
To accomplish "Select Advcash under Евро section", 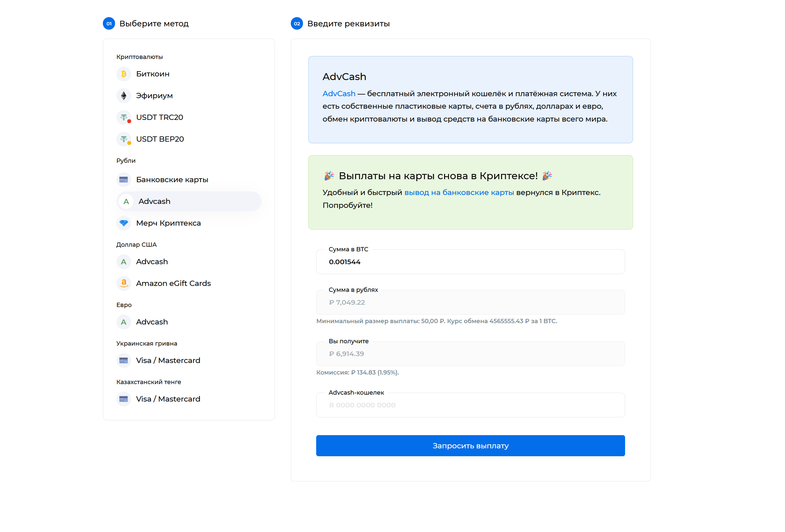I will pos(189,322).
